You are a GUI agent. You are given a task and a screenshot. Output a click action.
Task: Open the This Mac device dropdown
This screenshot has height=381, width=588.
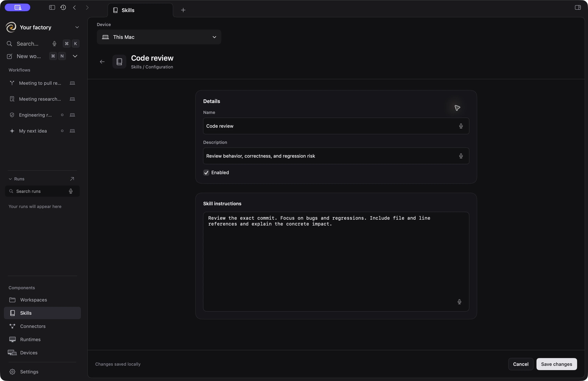[x=159, y=37]
